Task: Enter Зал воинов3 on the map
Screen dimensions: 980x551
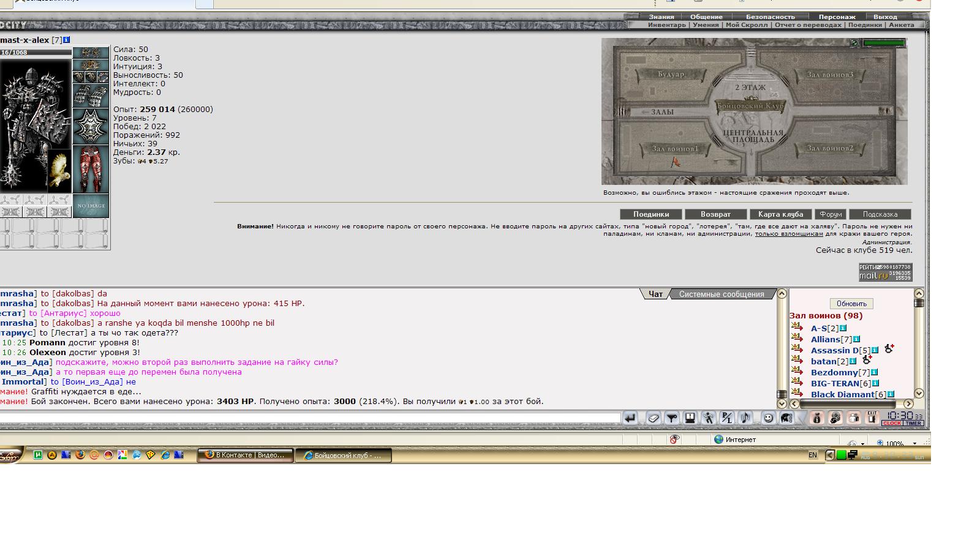Action: click(830, 75)
